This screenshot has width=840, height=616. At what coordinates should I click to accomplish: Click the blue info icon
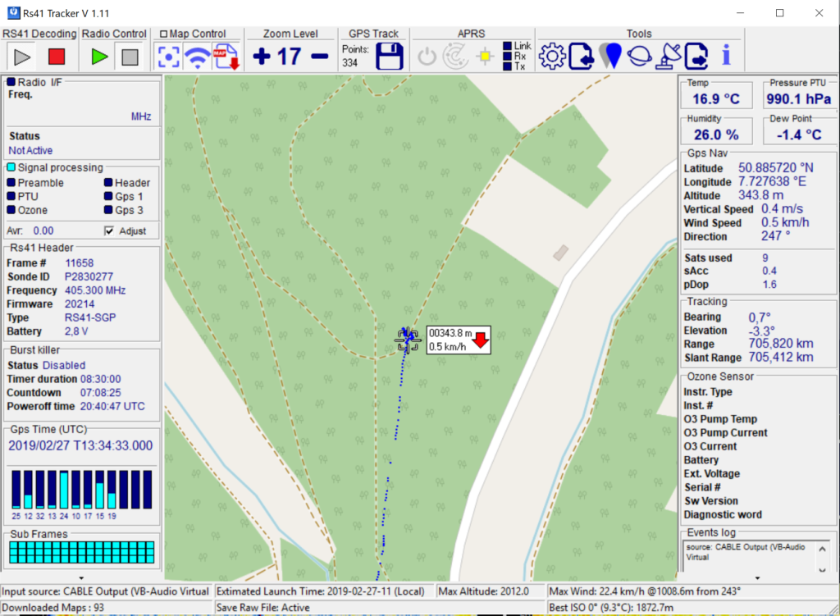point(725,56)
